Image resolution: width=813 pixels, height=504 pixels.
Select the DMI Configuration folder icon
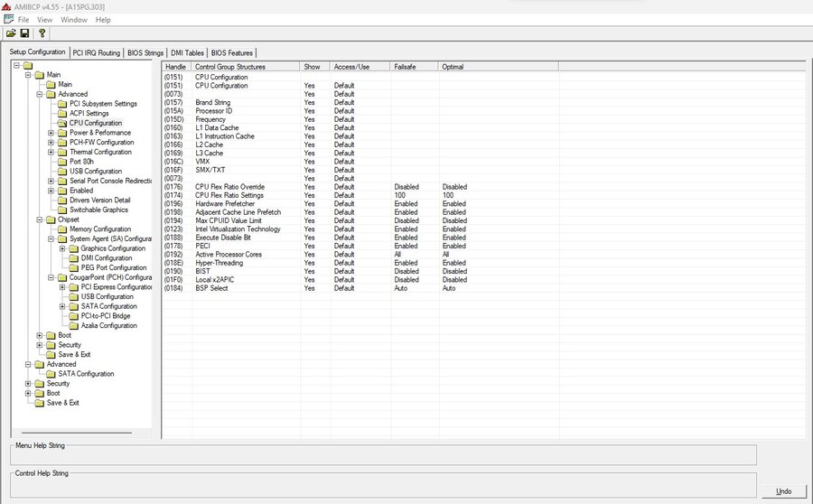click(74, 257)
